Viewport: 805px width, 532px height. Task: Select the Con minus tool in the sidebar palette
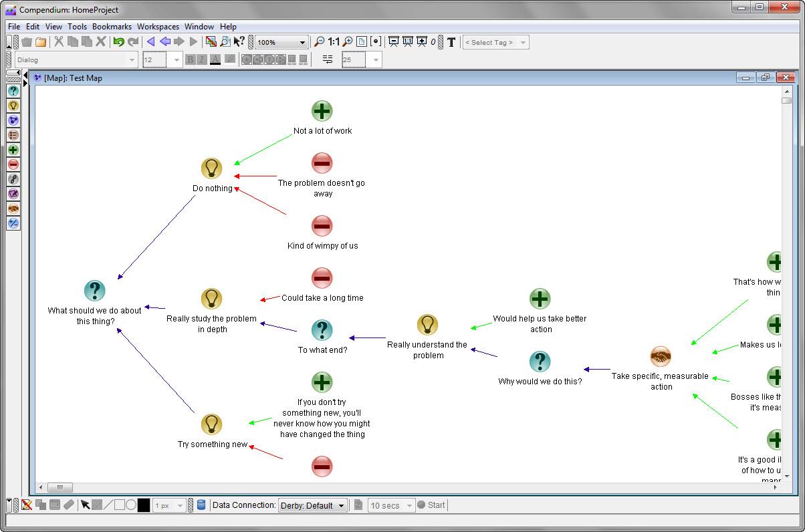pyautogui.click(x=13, y=164)
